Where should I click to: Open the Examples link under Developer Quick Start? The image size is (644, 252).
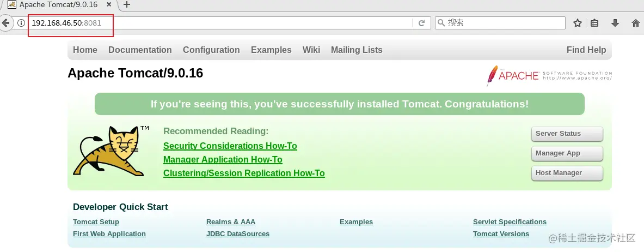click(x=356, y=222)
